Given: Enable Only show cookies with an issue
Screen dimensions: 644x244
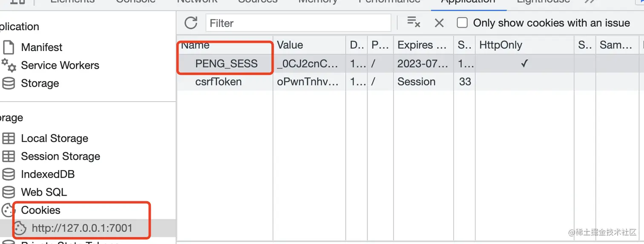Looking at the screenshot, I should [x=462, y=23].
